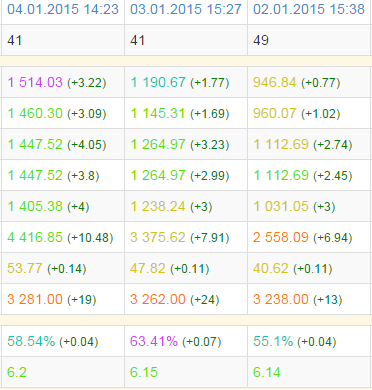Screen dimensions: 372x390
Task: Click the value 1 145.31 (+1.69)
Action: pyautogui.click(x=180, y=114)
